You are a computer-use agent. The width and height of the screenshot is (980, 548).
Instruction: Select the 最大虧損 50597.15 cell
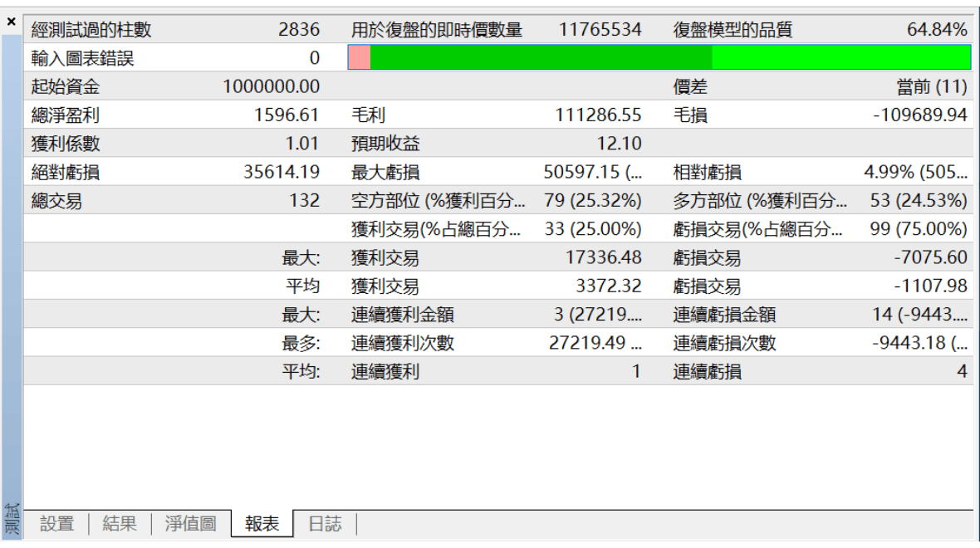click(x=589, y=171)
